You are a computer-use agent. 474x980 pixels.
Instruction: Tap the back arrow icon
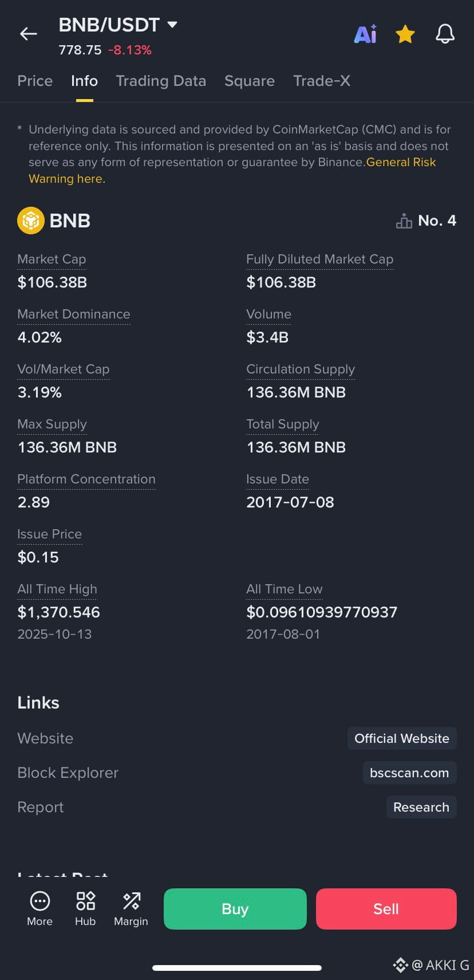click(29, 34)
